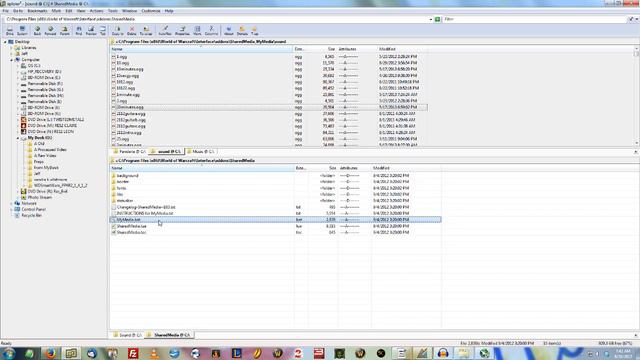
Task: Collapse the Computer tree node
Action: [x=11, y=60]
